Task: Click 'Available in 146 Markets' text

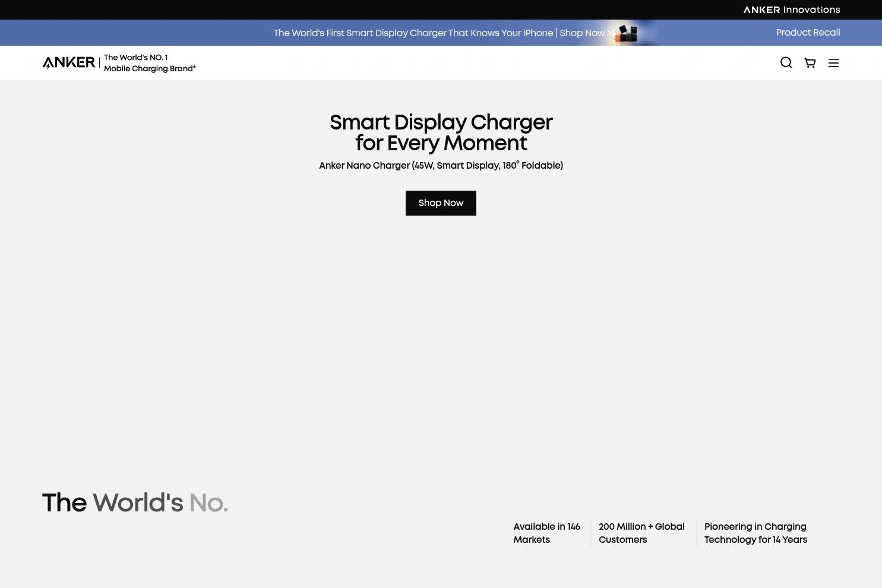Action: 546,533
